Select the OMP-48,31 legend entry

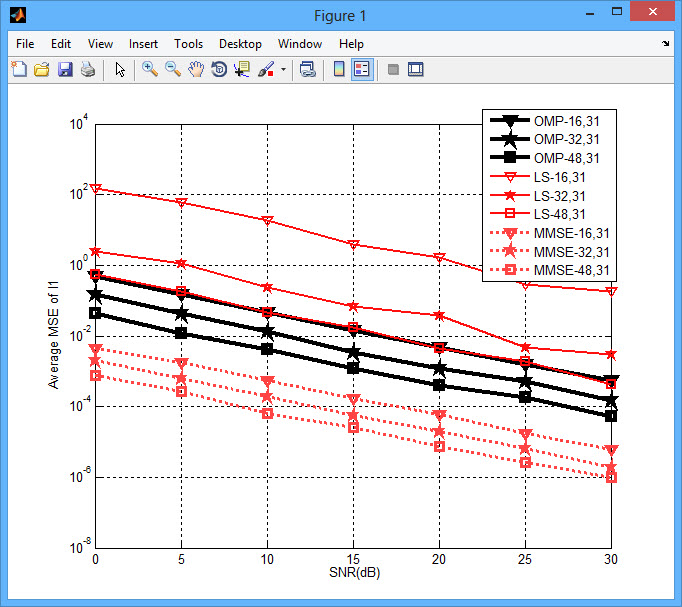tap(549, 158)
